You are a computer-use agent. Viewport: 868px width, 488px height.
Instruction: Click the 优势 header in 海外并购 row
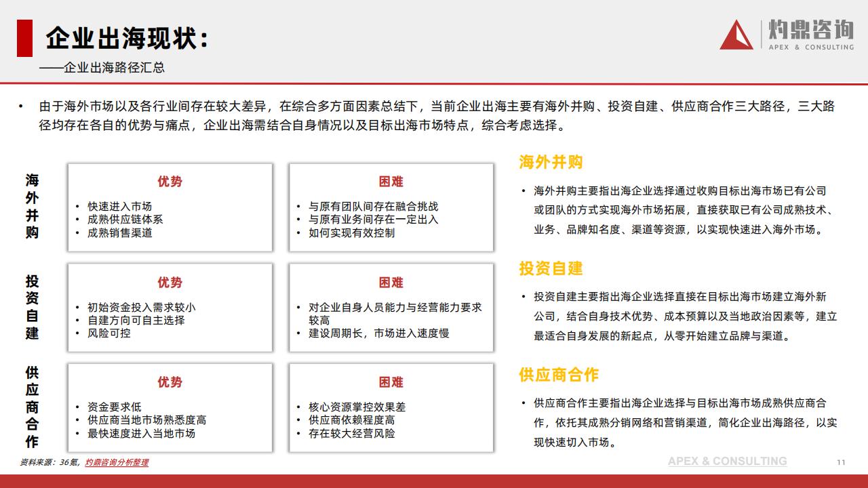[170, 182]
